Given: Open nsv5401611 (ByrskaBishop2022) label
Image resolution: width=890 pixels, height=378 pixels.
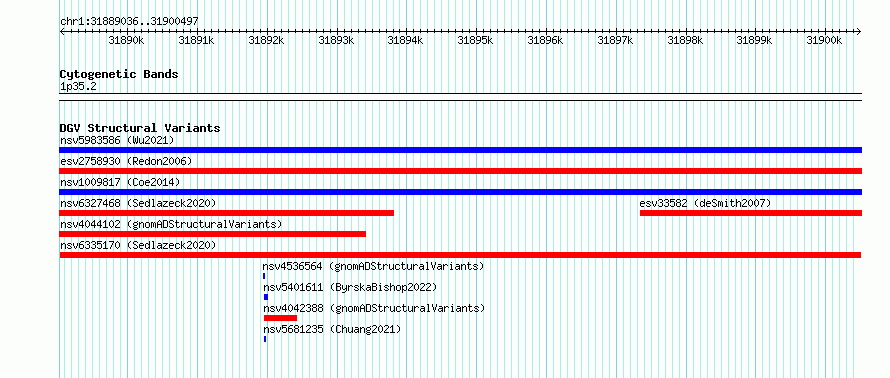Looking at the screenshot, I should click(350, 287).
